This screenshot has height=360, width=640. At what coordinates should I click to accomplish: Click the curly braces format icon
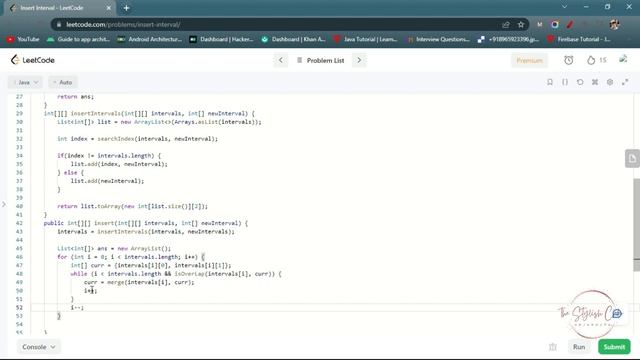point(565,82)
